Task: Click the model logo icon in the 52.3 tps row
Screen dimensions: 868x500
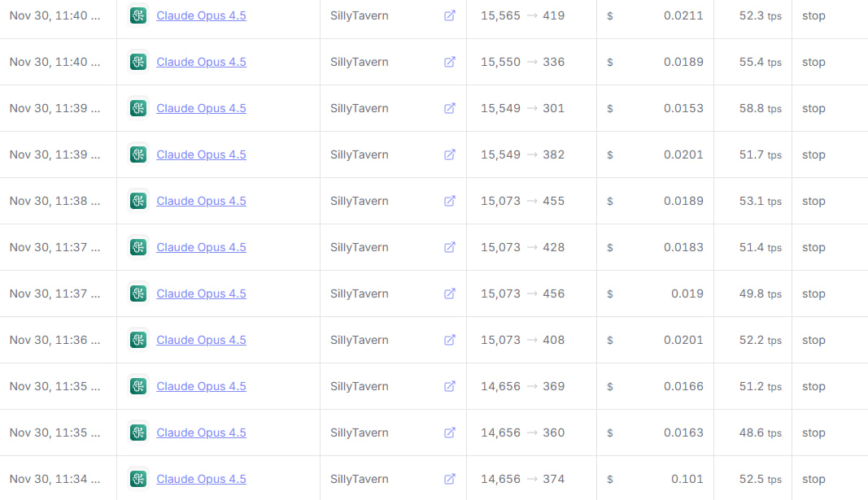Action: [x=137, y=15]
